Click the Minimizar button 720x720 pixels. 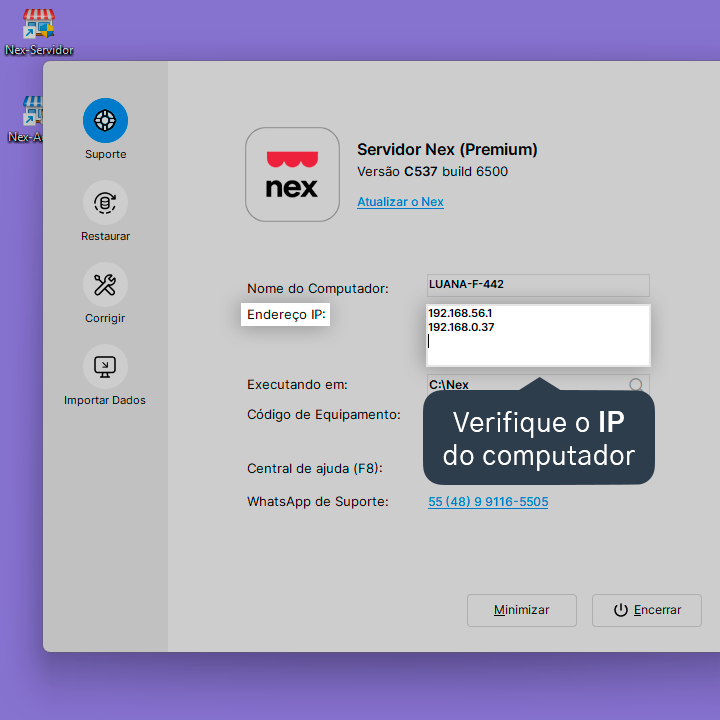click(x=522, y=610)
